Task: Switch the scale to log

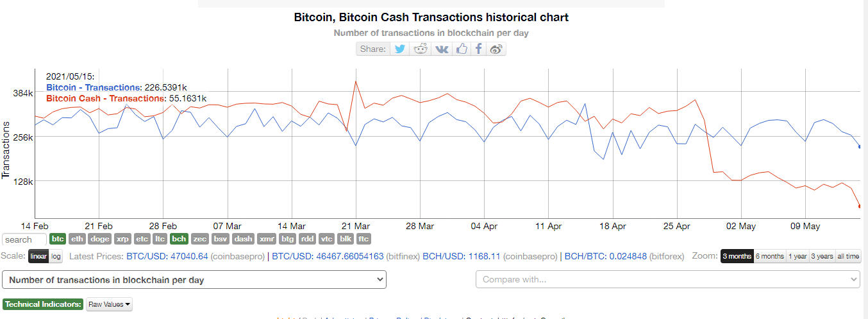Action: [56, 256]
